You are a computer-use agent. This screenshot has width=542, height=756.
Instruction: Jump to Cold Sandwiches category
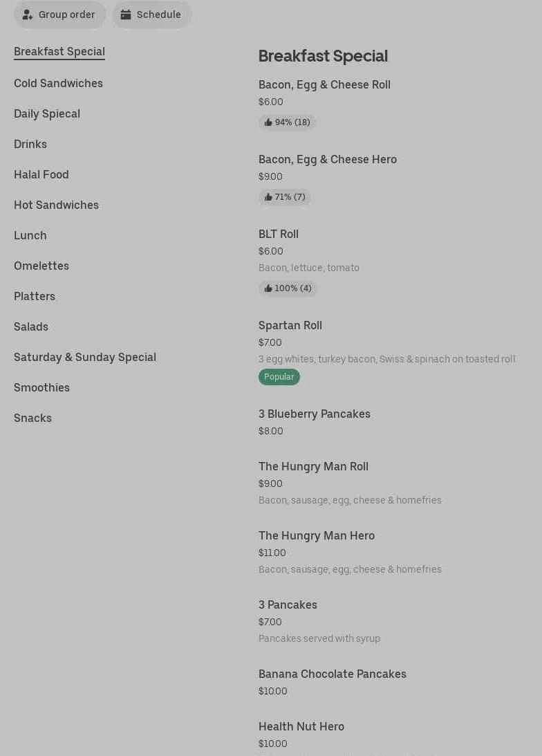[x=58, y=84]
